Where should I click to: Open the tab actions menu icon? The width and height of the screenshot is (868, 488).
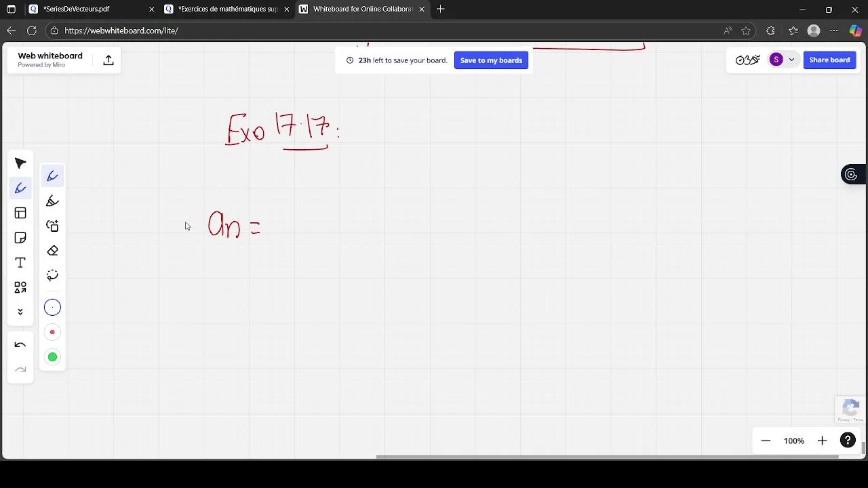point(11,9)
